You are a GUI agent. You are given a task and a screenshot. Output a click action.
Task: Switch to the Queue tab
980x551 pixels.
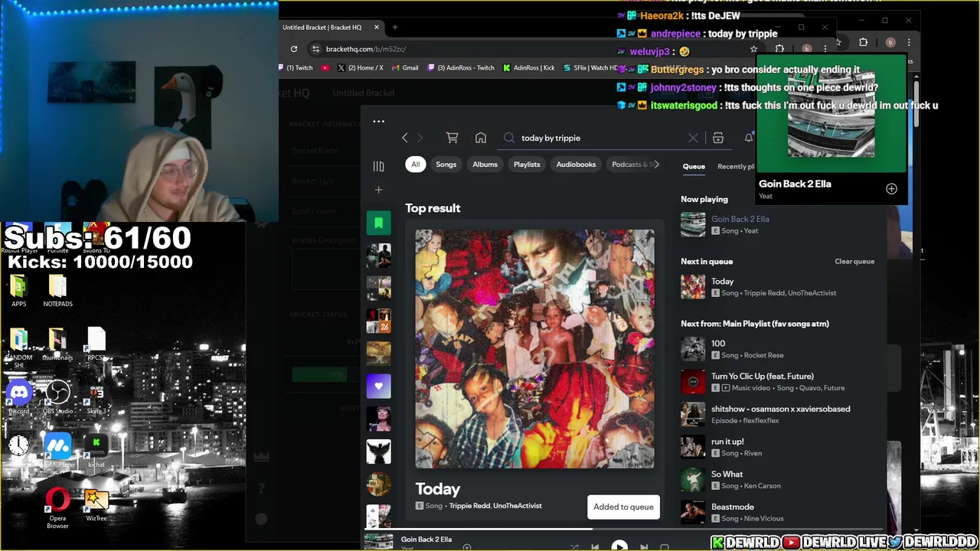694,167
